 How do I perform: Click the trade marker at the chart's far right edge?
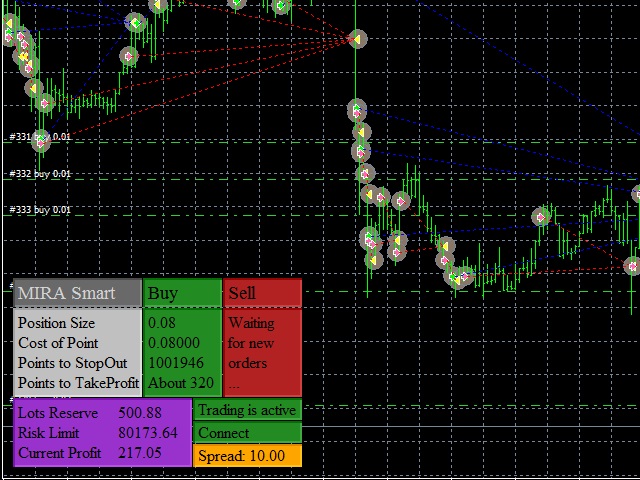pos(632,266)
